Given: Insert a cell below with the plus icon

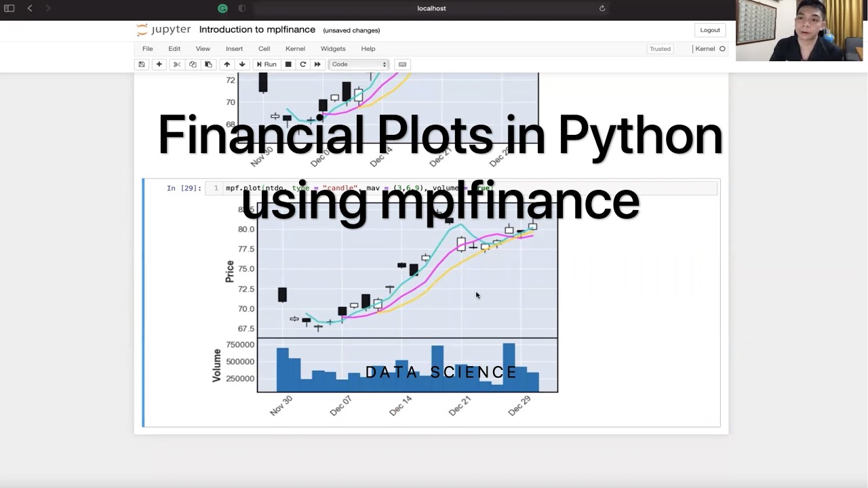Looking at the screenshot, I should click(159, 64).
